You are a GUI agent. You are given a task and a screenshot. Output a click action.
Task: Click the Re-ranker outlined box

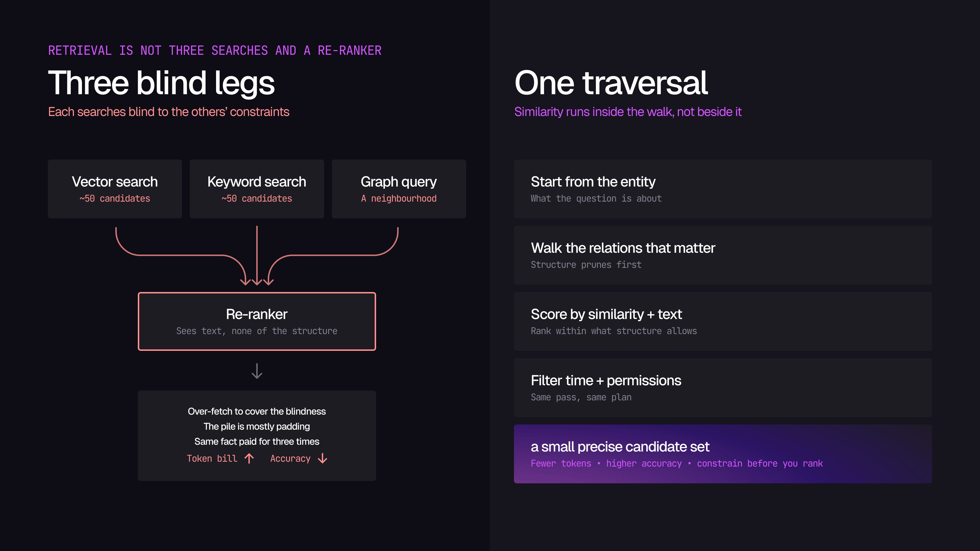pyautogui.click(x=257, y=321)
